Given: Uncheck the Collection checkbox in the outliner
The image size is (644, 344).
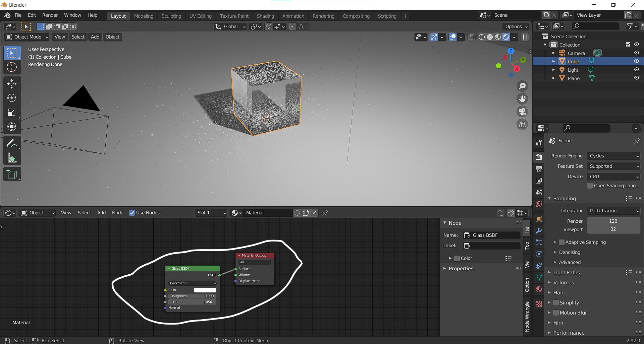Looking at the screenshot, I should (628, 44).
